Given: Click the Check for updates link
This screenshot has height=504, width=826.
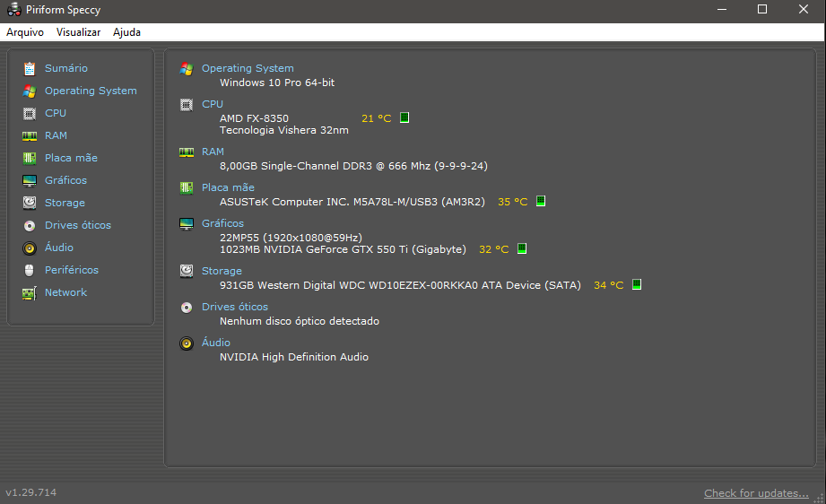Looking at the screenshot, I should tap(756, 493).
